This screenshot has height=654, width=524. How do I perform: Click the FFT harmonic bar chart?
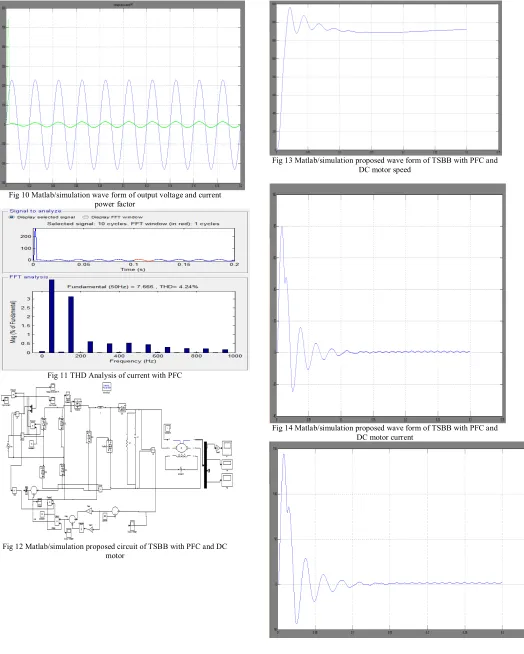134,322
